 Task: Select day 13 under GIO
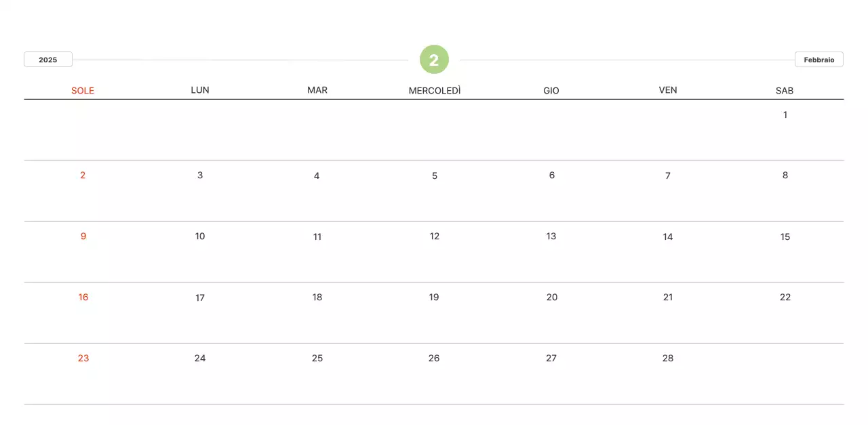point(551,236)
